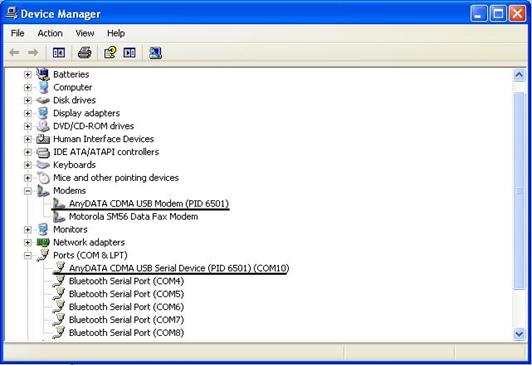Click the Batteries category icon
The image size is (532, 365).
tap(43, 74)
